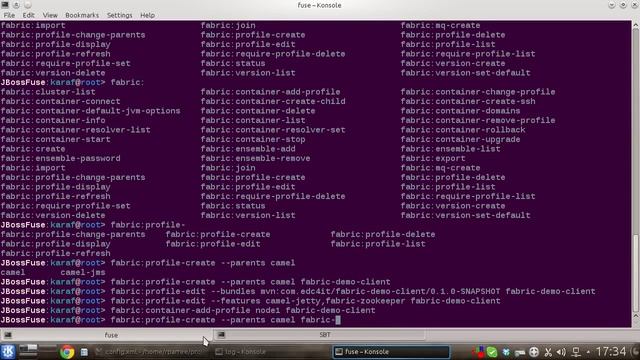Open the Bookmarks menu
Screen dimensions: 640x360
click(82, 15)
